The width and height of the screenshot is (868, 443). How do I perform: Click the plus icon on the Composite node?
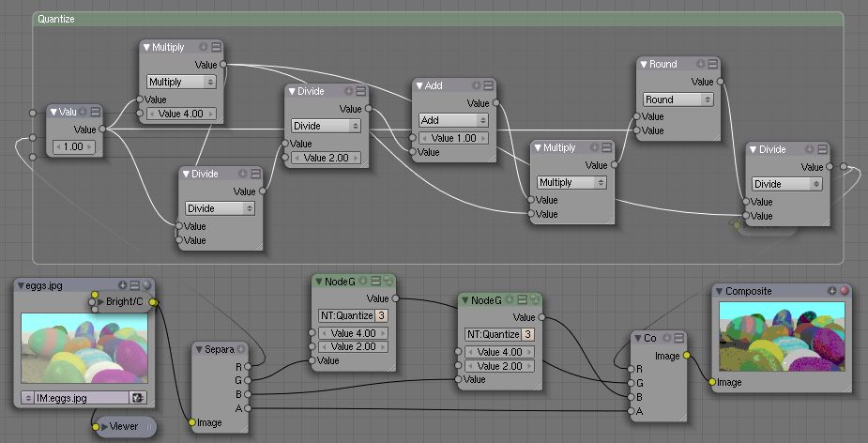831,291
